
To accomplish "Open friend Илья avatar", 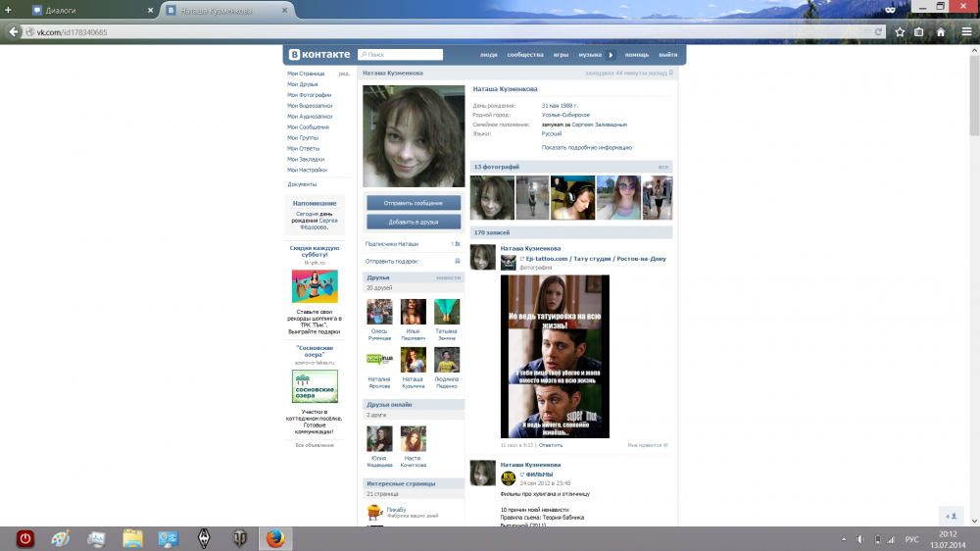I will click(414, 312).
